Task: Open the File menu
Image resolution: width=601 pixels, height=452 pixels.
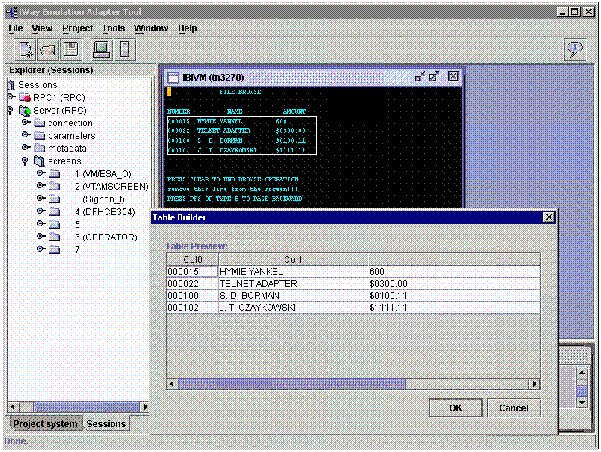Action: (x=15, y=28)
